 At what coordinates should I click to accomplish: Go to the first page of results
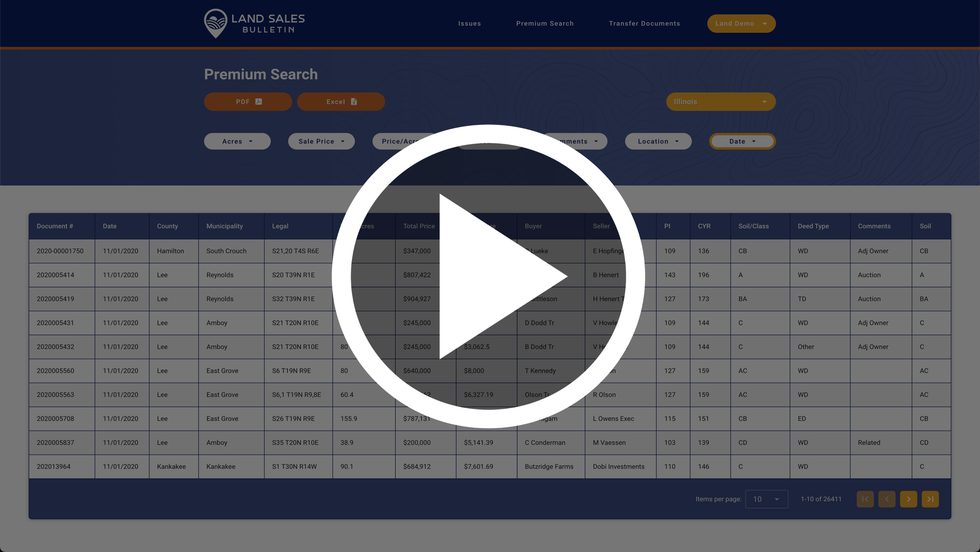pyautogui.click(x=865, y=499)
